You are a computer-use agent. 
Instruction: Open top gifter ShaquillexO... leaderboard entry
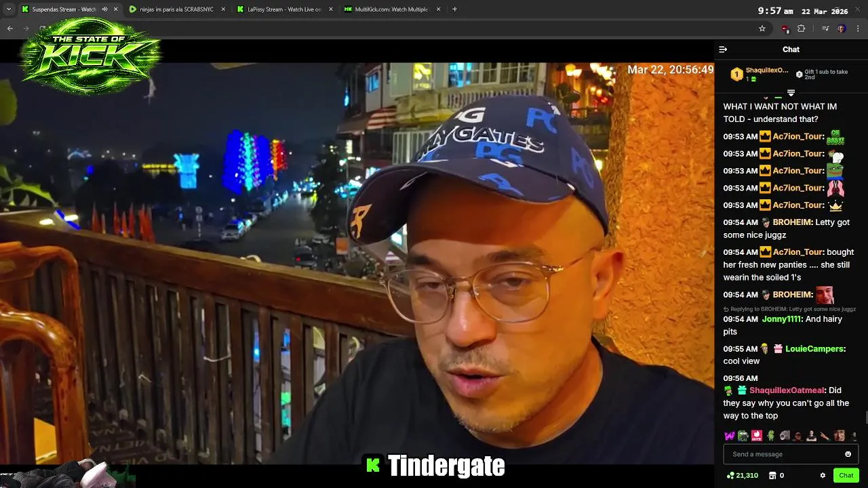pyautogui.click(x=759, y=74)
